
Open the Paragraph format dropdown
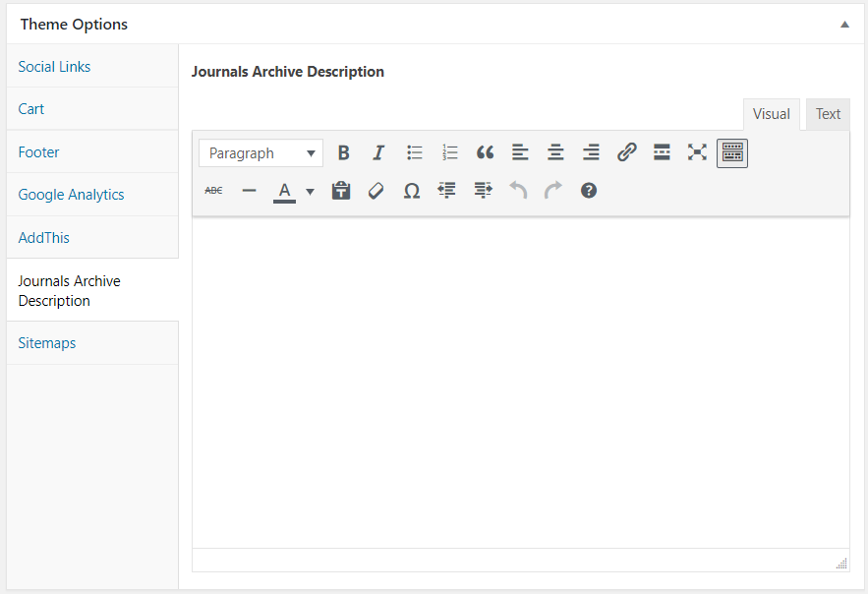click(260, 152)
